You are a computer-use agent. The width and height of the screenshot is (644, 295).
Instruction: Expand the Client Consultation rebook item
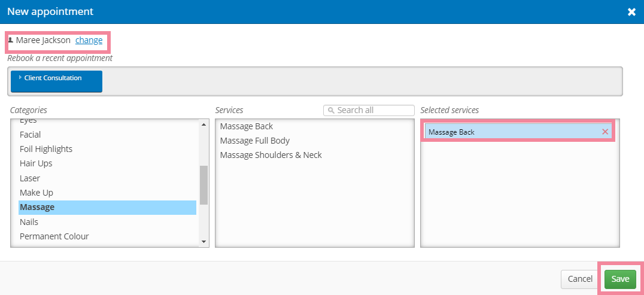coord(56,81)
